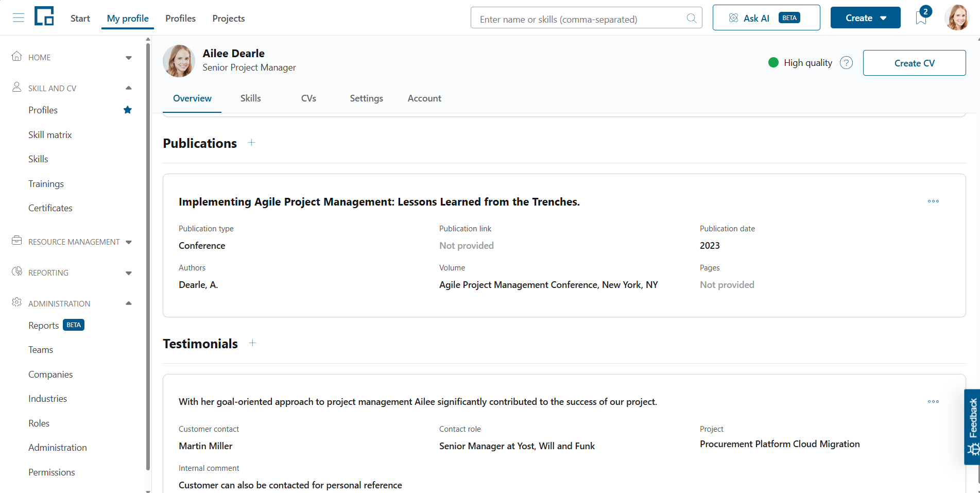This screenshot has height=493, width=980.
Task: Open Skill matrix in the sidebar
Action: click(x=50, y=135)
